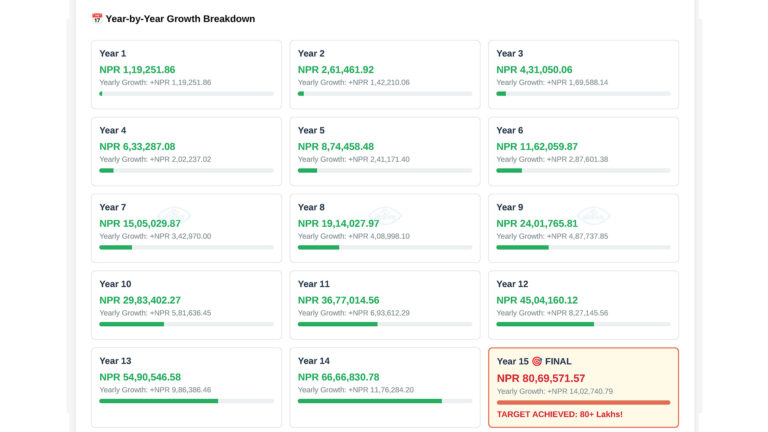Image resolution: width=768 pixels, height=432 pixels.
Task: Select the final amount NPR 80,69,571.57
Action: point(540,378)
